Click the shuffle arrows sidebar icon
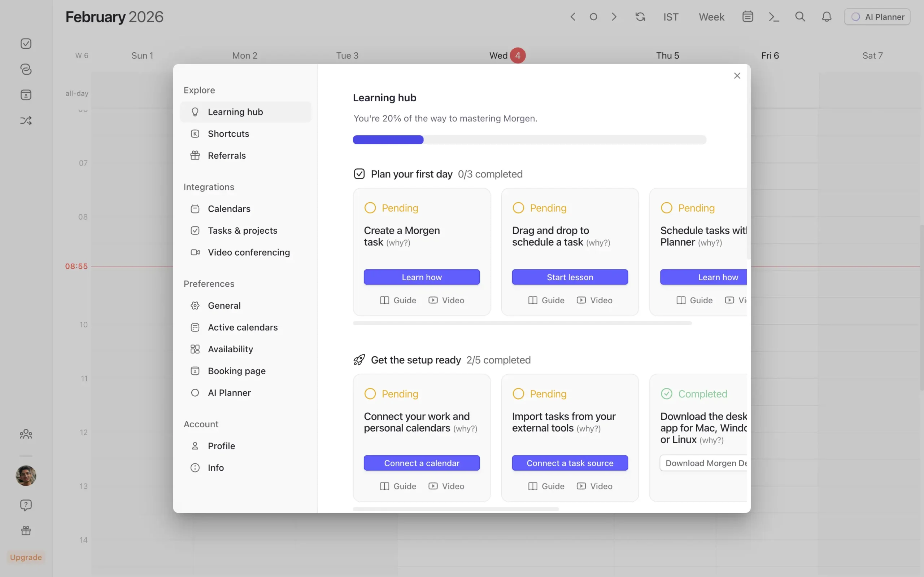Image resolution: width=924 pixels, height=577 pixels. point(26,120)
